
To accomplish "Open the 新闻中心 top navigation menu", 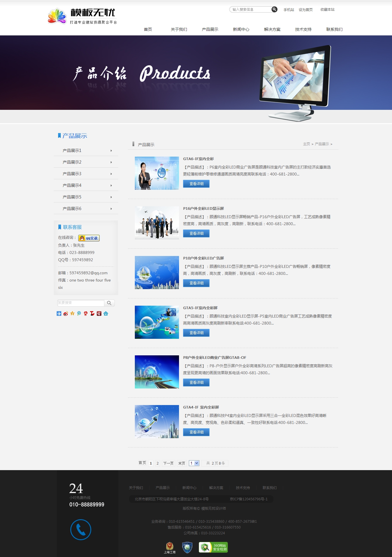I will 241,29.
